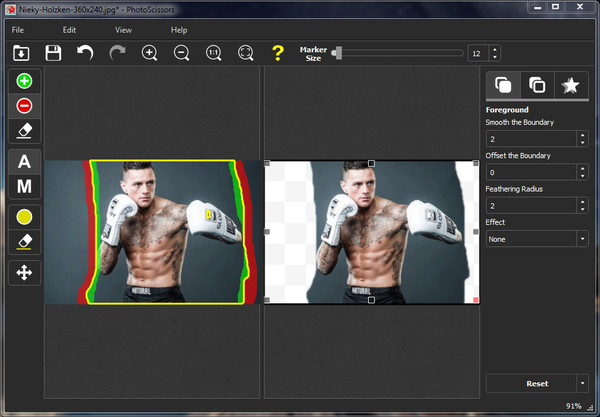Adjust the Marker Size slider
This screenshot has height=417, width=600.
point(339,53)
